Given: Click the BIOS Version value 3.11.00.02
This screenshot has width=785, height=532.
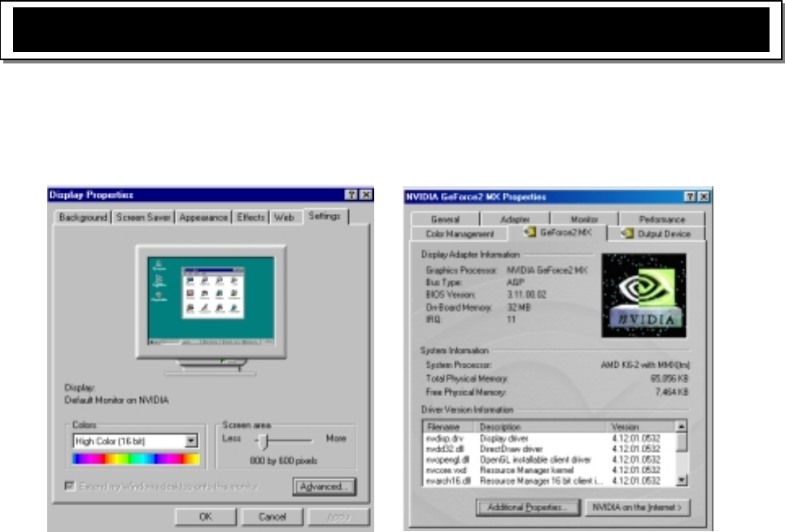Looking at the screenshot, I should coord(526,294).
